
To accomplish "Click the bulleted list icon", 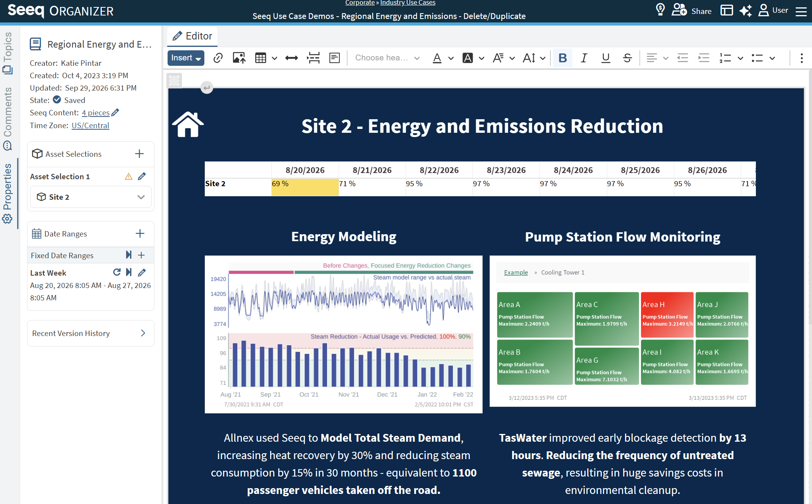I will 757,58.
